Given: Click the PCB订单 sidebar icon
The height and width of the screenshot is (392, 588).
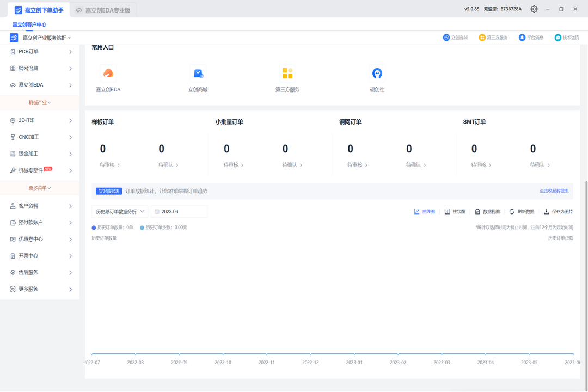Looking at the screenshot, I should (x=13, y=52).
